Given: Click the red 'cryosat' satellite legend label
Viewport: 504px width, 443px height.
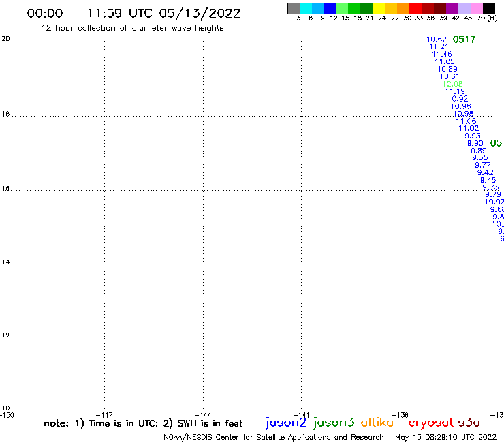Looking at the screenshot, I should (431, 423).
